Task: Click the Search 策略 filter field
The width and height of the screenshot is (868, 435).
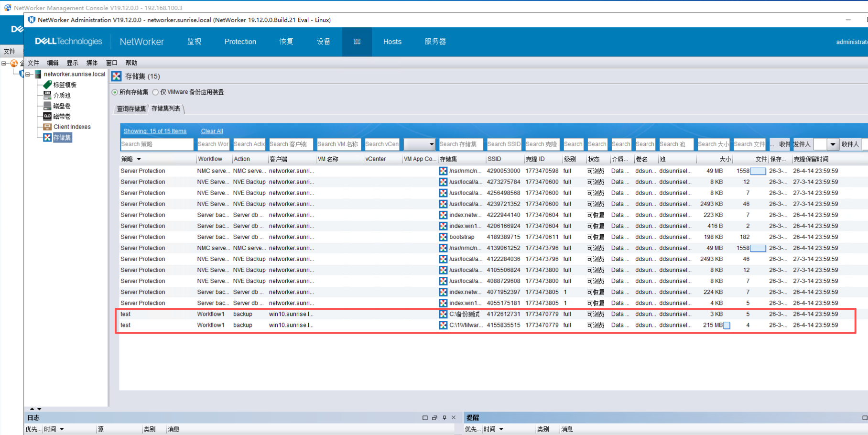Action: click(x=157, y=144)
